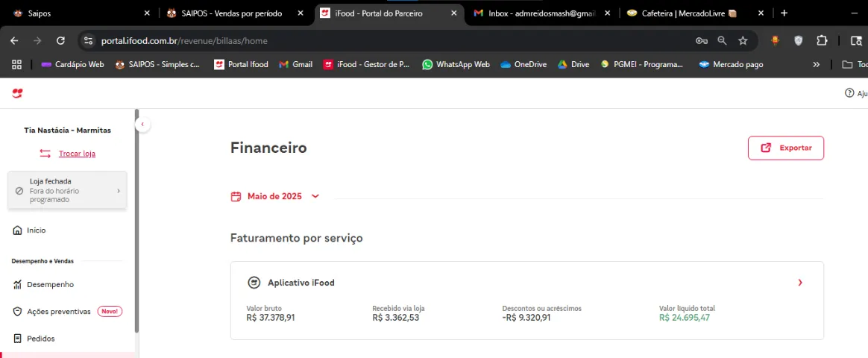
Task: Click the discount amount -R$ 9.320,91
Action: point(526,318)
